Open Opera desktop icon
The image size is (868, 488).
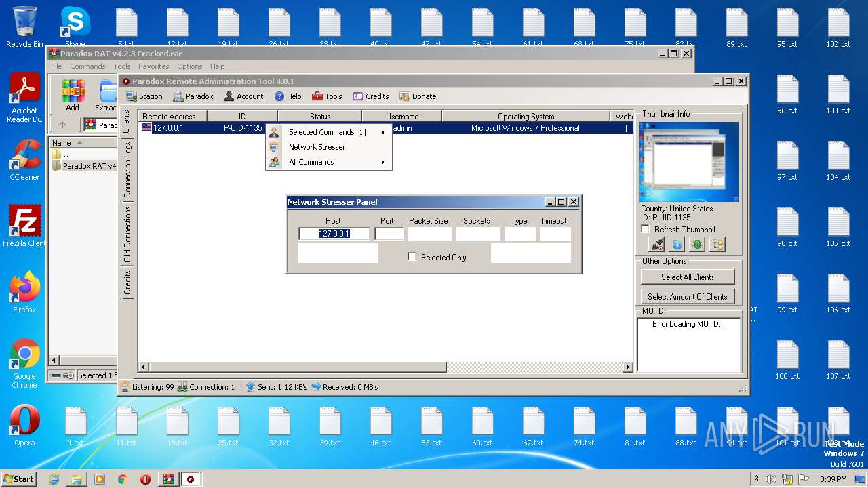coord(24,426)
